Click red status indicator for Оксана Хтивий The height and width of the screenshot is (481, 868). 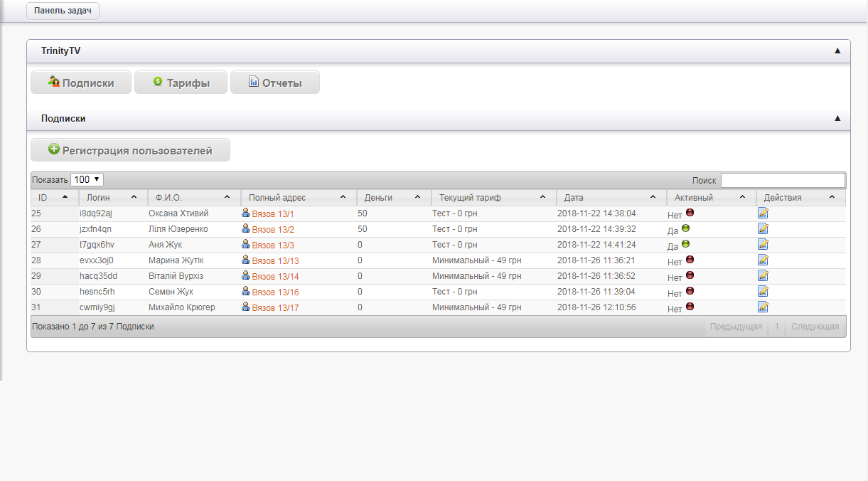(690, 213)
